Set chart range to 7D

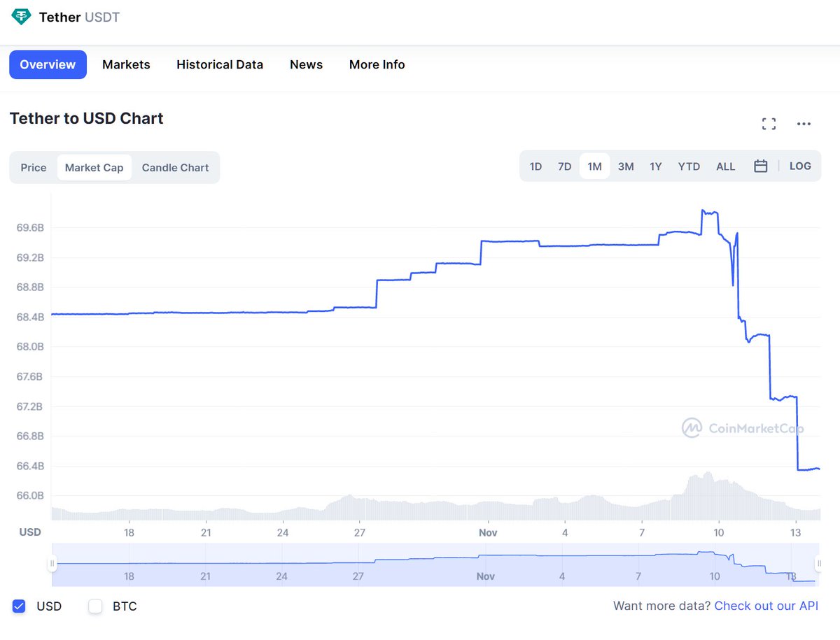tap(564, 166)
